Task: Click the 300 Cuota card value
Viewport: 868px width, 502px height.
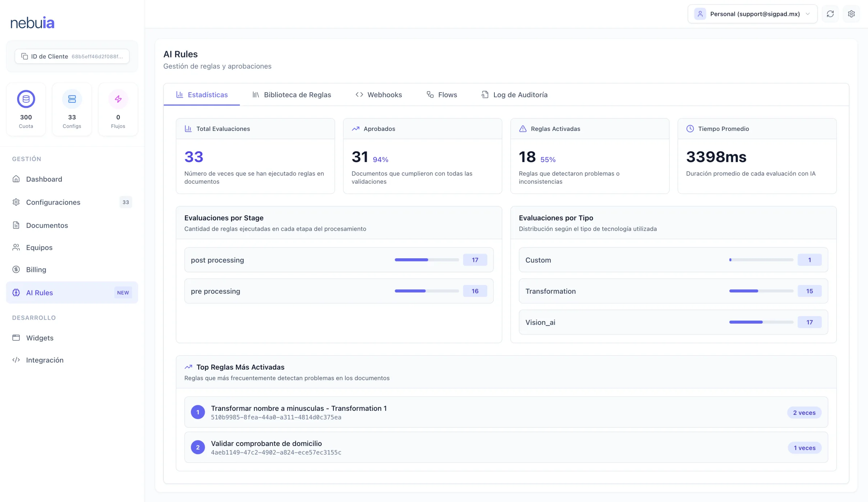Action: [x=26, y=117]
